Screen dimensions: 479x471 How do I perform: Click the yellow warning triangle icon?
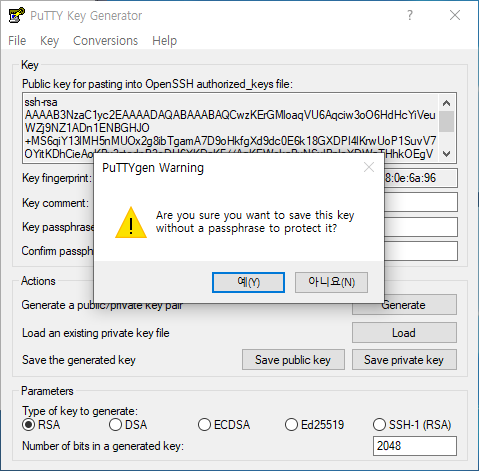click(x=131, y=222)
